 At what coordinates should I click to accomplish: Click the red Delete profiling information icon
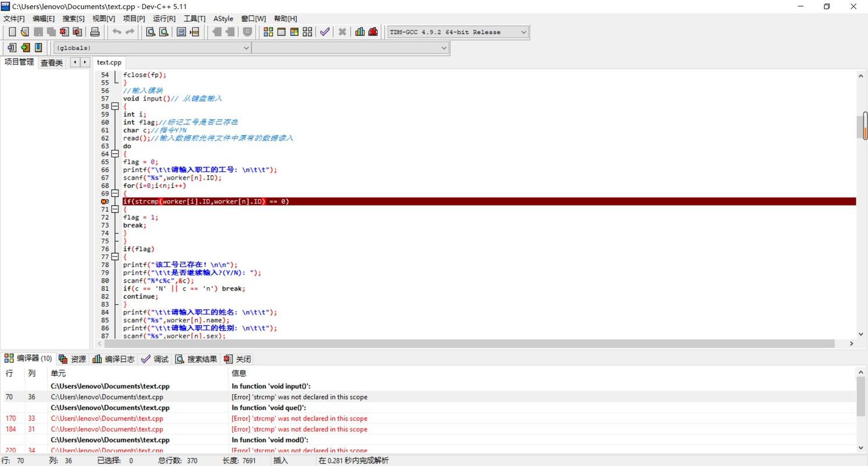pos(373,32)
